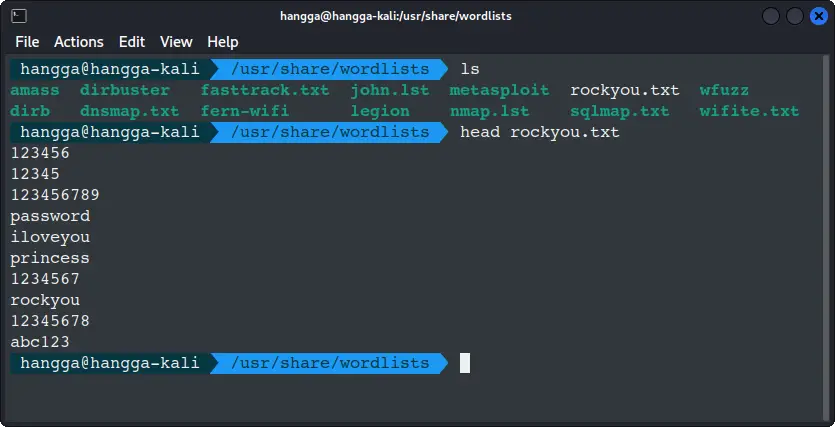Click the output line '123456789'
835x427 pixels.
pyautogui.click(x=55, y=195)
